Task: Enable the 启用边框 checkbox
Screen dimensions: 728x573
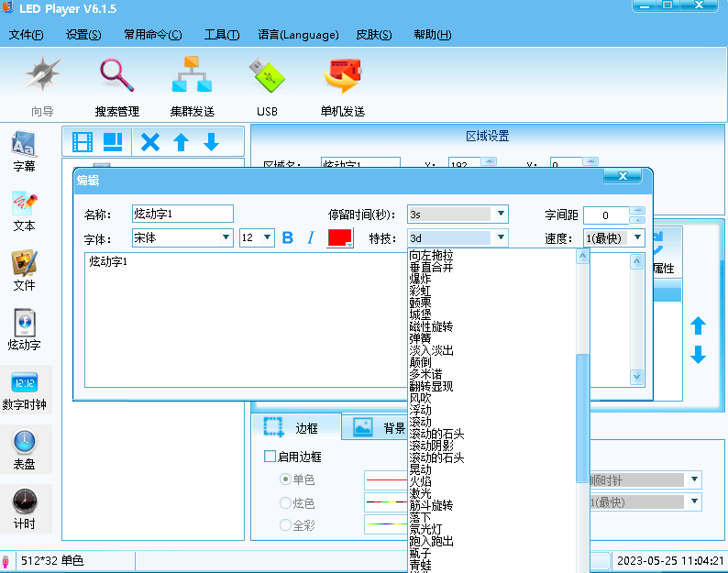Action: (x=270, y=456)
